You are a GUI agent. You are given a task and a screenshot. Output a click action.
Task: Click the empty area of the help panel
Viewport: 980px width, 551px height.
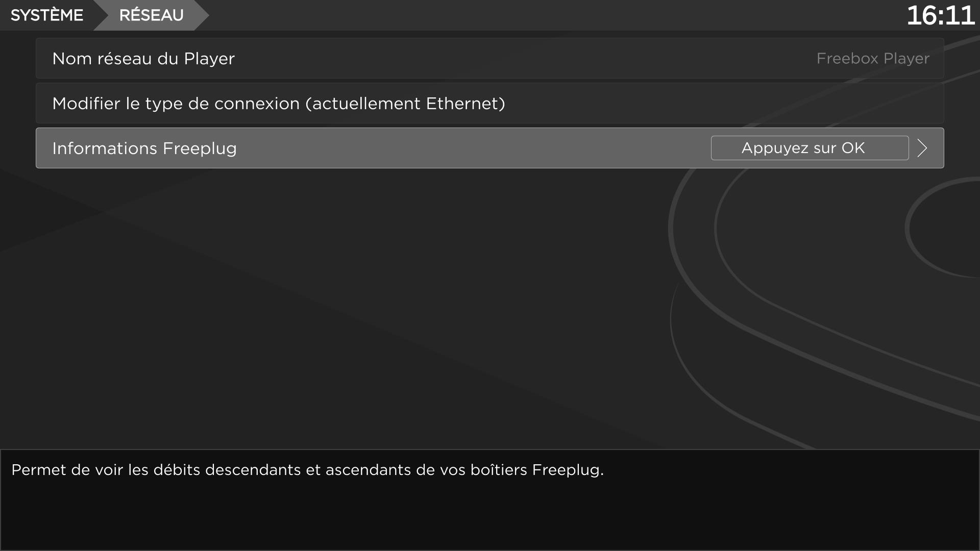(490, 515)
